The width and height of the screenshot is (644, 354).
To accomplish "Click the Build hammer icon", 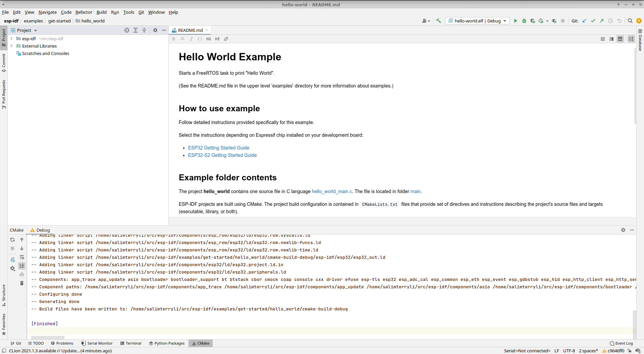I will tap(438, 21).
